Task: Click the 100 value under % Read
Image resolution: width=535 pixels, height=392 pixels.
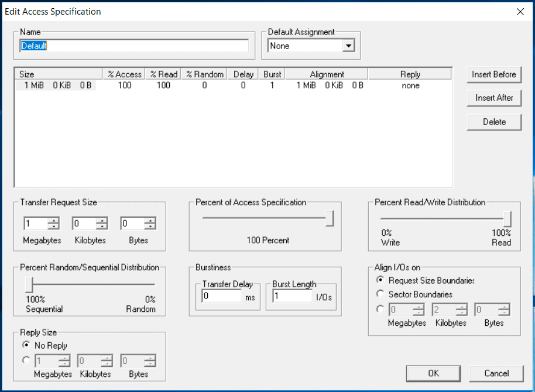Action: point(163,85)
